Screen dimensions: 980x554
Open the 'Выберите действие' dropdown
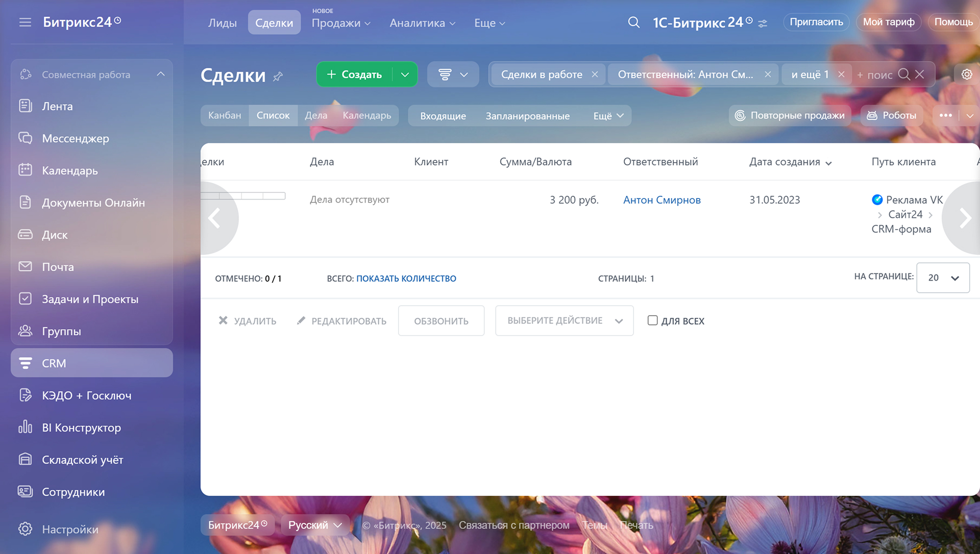[x=564, y=320]
